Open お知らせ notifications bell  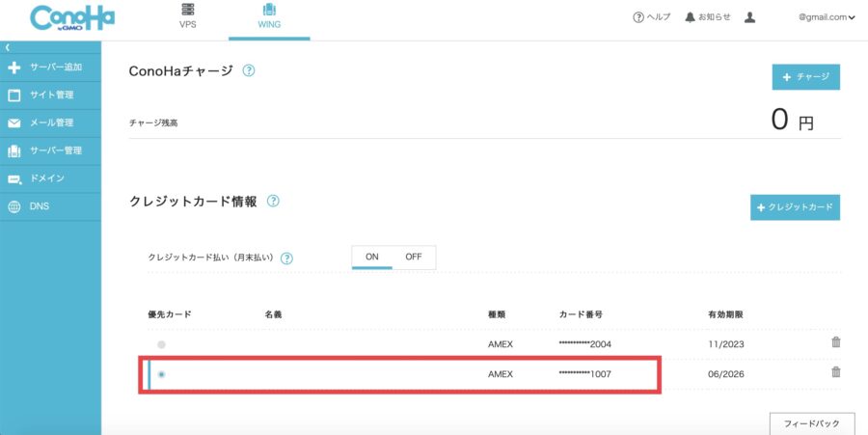coord(708,17)
